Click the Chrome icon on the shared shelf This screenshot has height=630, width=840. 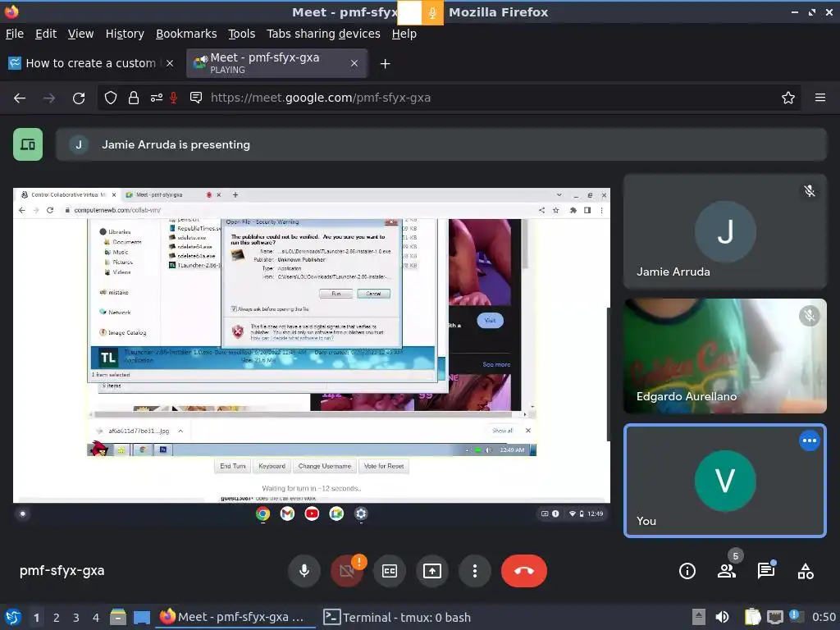(x=263, y=514)
